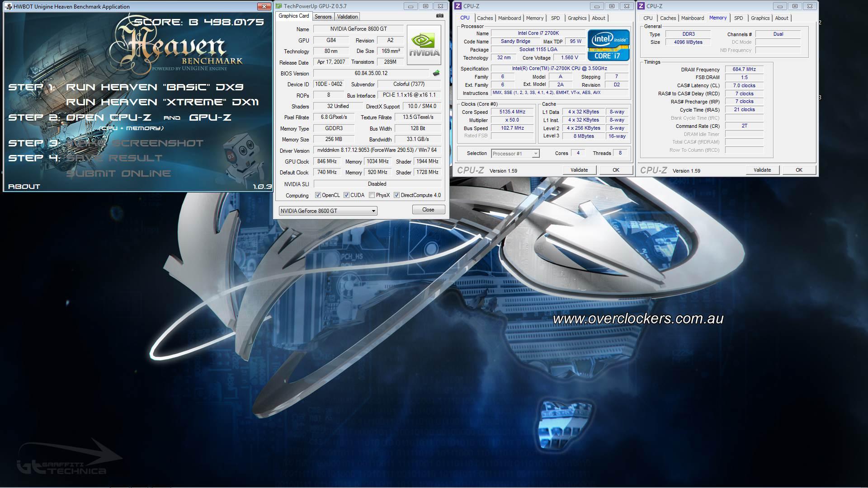This screenshot has width=868, height=488.
Task: Click the NVIDIA logo in GPU-Z
Action: click(424, 45)
